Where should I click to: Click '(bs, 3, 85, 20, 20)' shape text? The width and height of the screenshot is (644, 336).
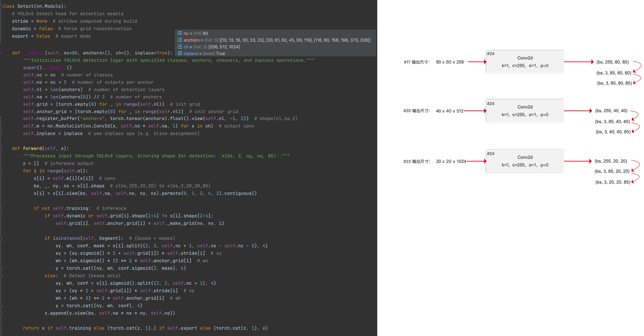[x=612, y=171]
